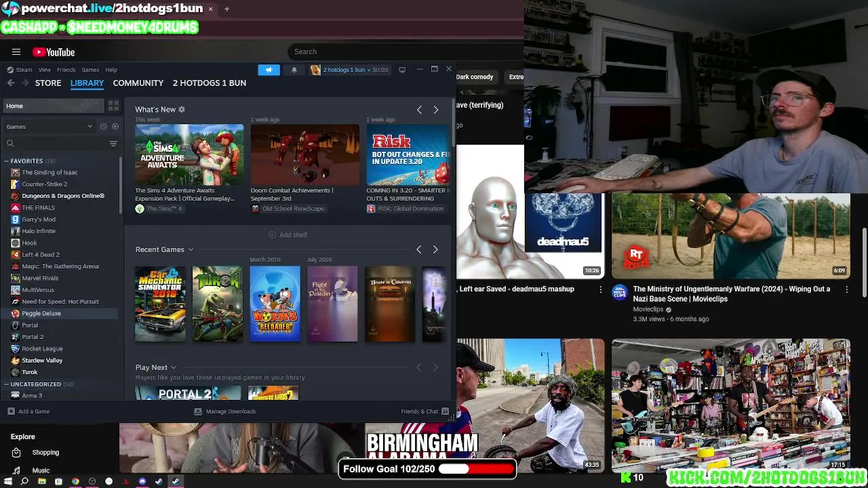This screenshot has width=868, height=488.
Task: Show previous What's New items arrow
Action: coord(419,110)
